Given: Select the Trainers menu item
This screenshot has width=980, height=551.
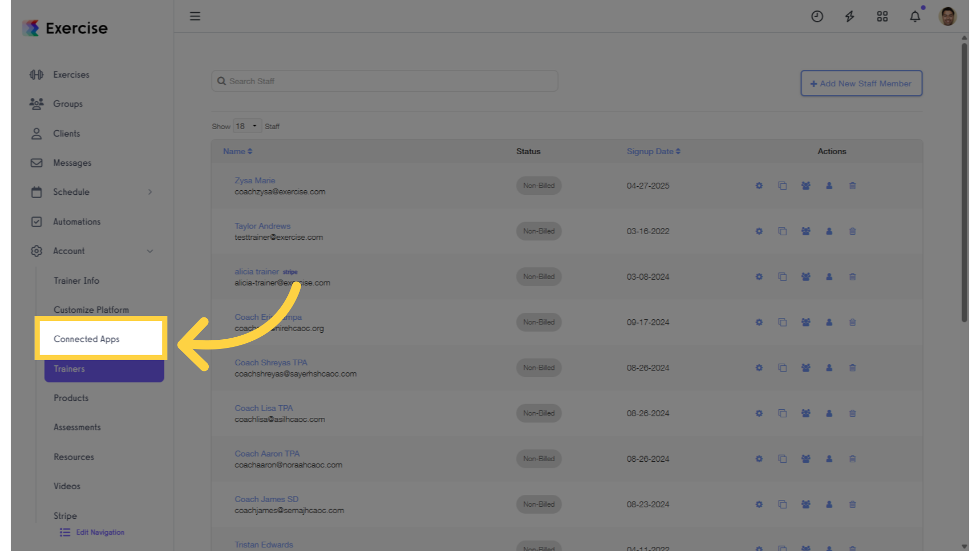Looking at the screenshot, I should 104,369.
